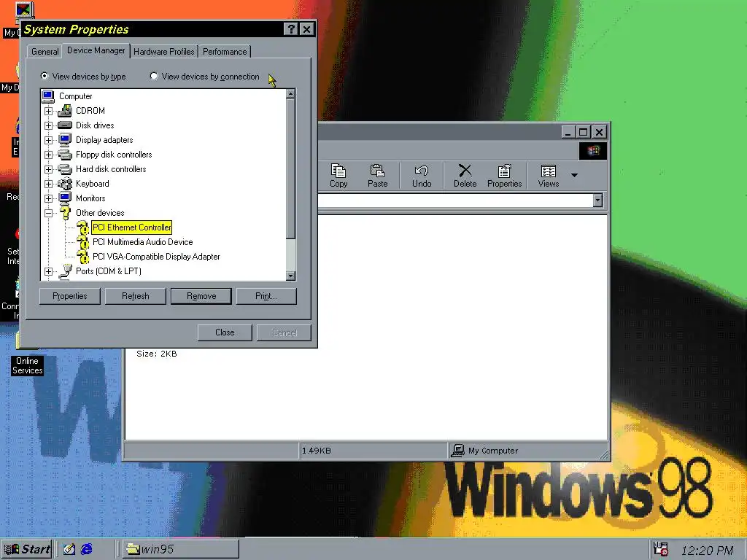Expand the Disk drives node
Viewport: 747px width, 560px height.
[x=48, y=125]
